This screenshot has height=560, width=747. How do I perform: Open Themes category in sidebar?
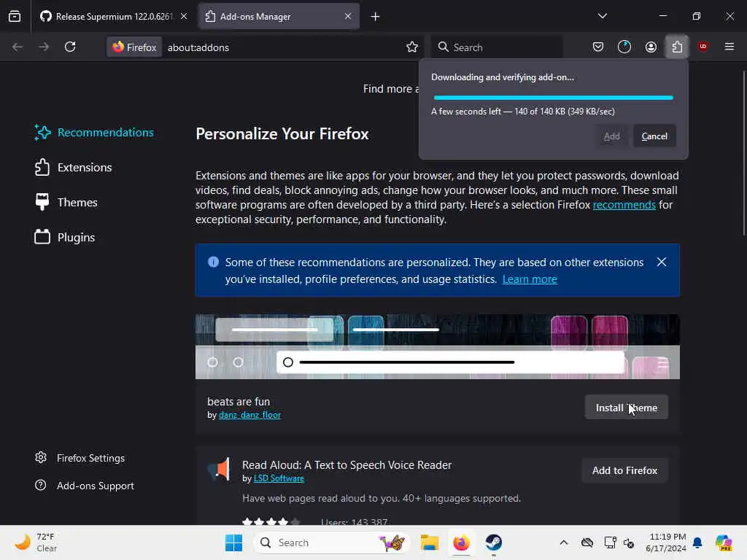[x=66, y=203]
